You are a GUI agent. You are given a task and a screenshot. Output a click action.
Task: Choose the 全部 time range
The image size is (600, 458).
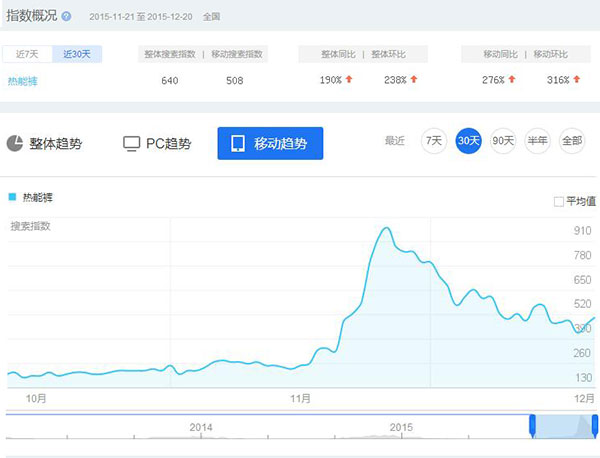click(x=572, y=141)
